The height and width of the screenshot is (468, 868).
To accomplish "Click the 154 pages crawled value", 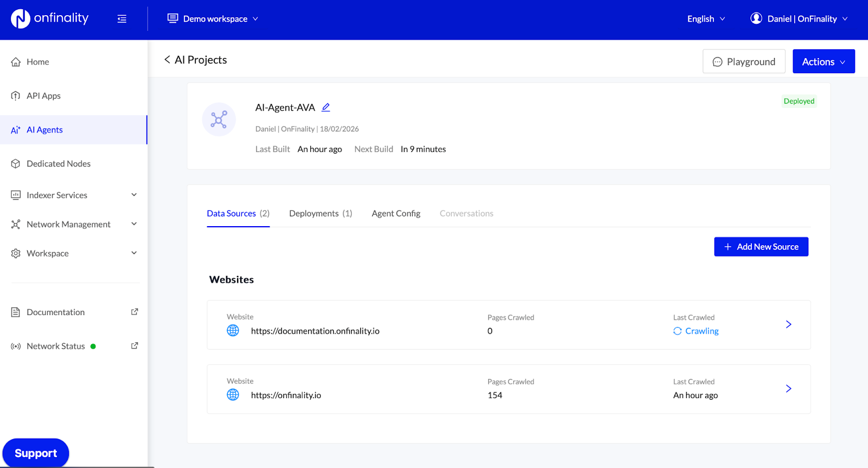I will [495, 395].
